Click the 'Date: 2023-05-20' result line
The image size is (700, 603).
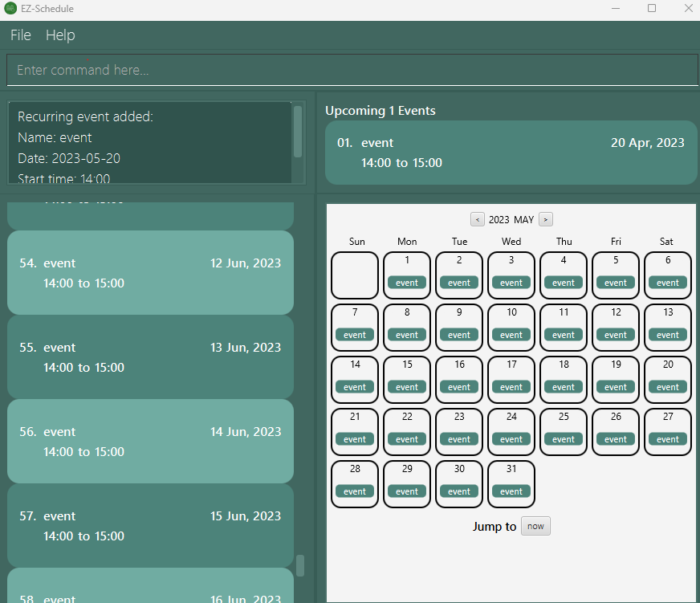69,158
